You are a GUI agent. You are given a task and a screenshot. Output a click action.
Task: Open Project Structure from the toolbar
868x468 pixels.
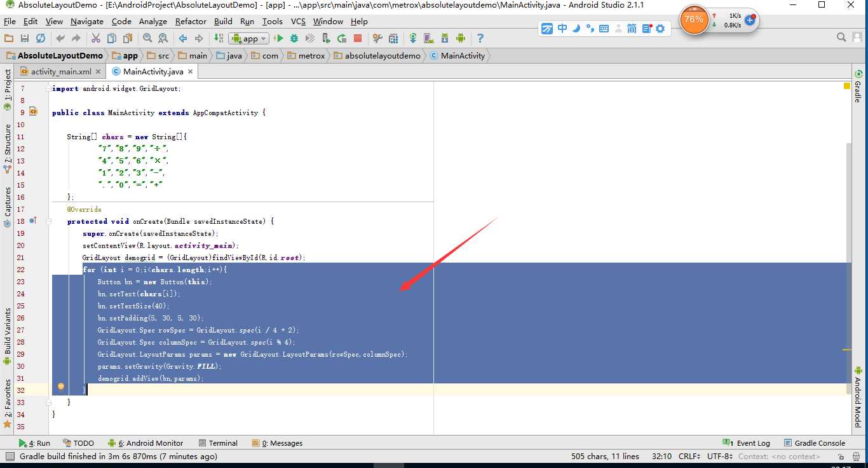pos(377,38)
